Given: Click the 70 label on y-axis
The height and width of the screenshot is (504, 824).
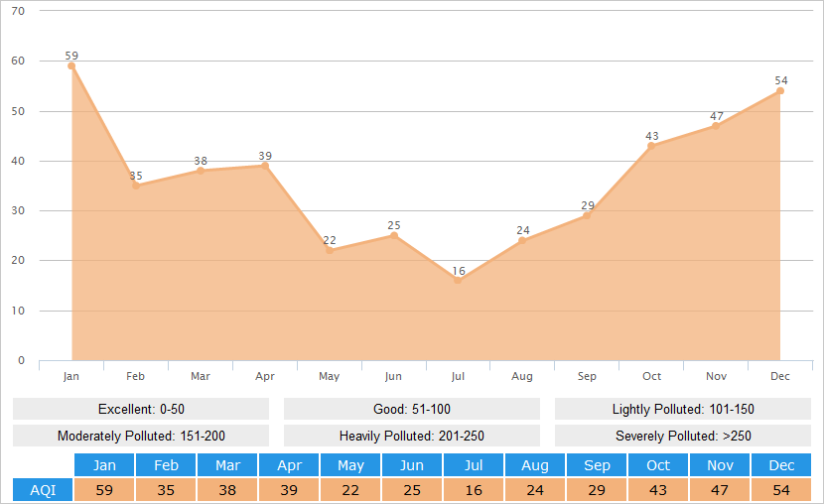Looking at the screenshot, I should [18, 11].
